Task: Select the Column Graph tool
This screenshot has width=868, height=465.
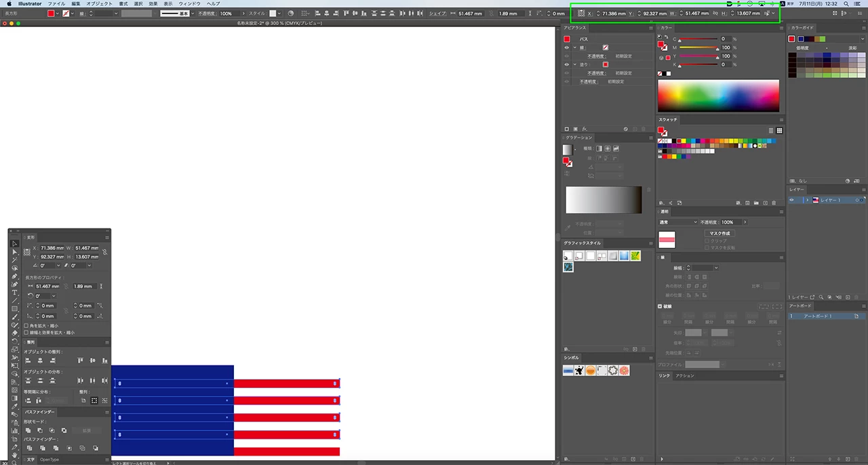Action: pos(14,430)
